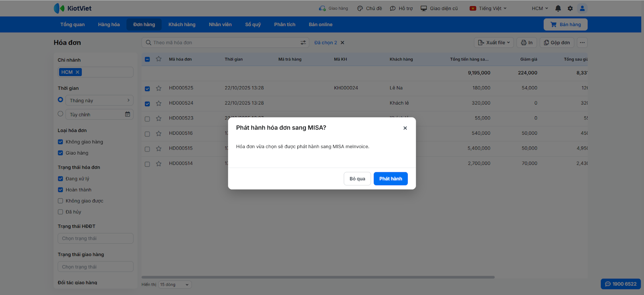The height and width of the screenshot is (295, 644).
Task: Close the MISA publish dialog
Action: 405,128
